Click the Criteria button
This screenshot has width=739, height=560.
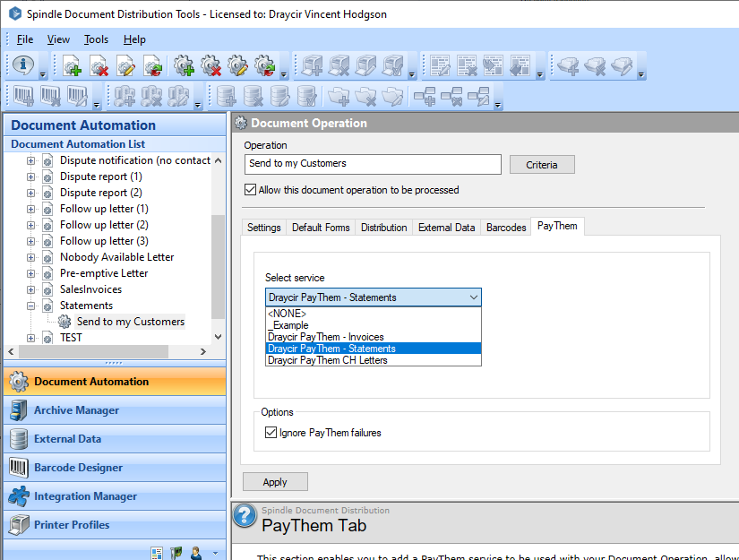tap(542, 165)
